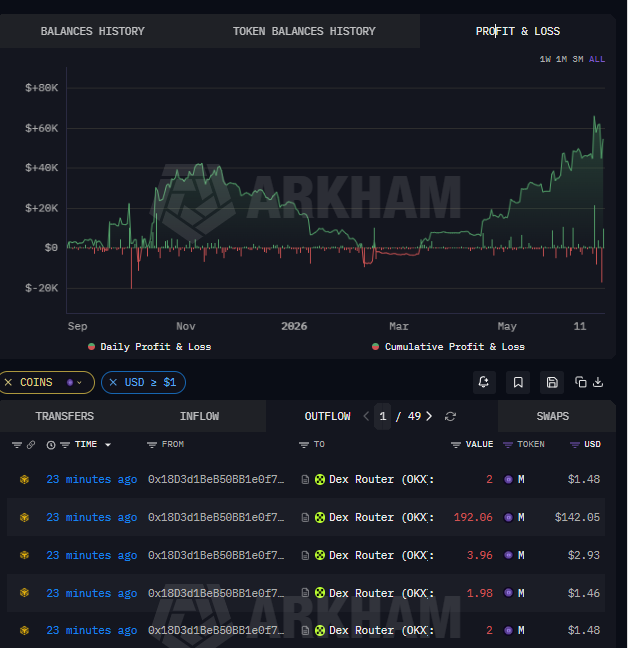The height and width of the screenshot is (648, 631).
Task: Open row filter icon in header
Action: point(17,445)
